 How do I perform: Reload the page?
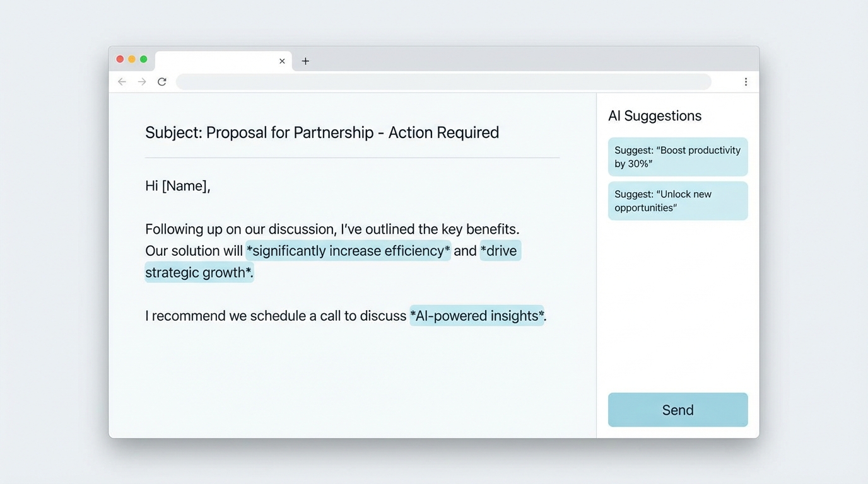pyautogui.click(x=162, y=82)
